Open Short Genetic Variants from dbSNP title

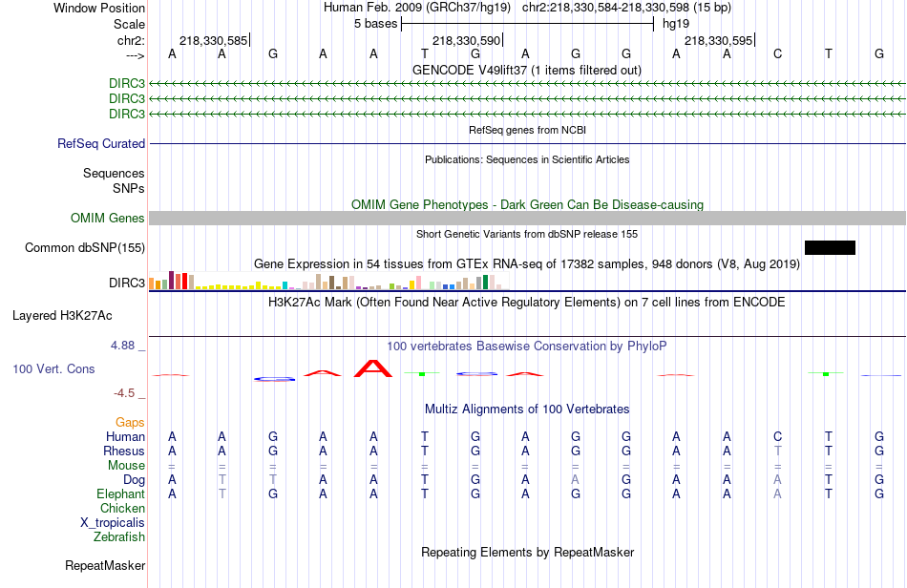[527, 234]
